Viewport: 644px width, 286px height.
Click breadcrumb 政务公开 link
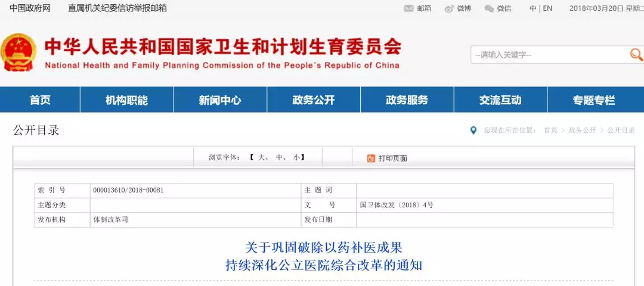582,130
